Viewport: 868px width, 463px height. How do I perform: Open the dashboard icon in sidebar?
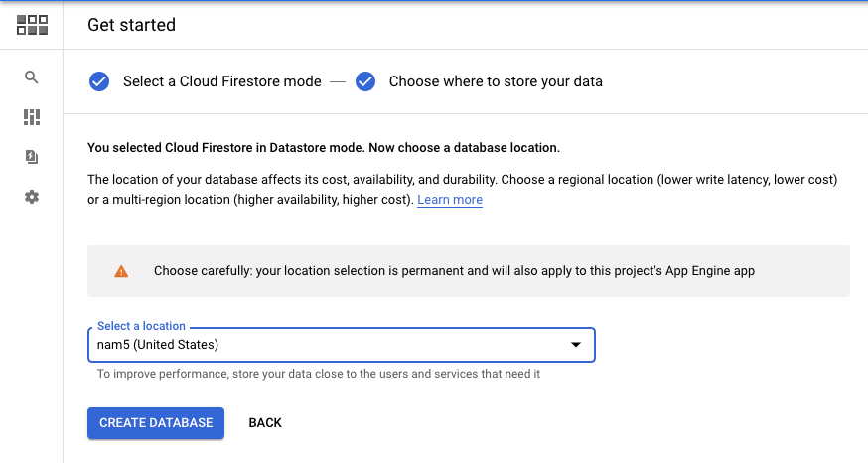pos(32,117)
